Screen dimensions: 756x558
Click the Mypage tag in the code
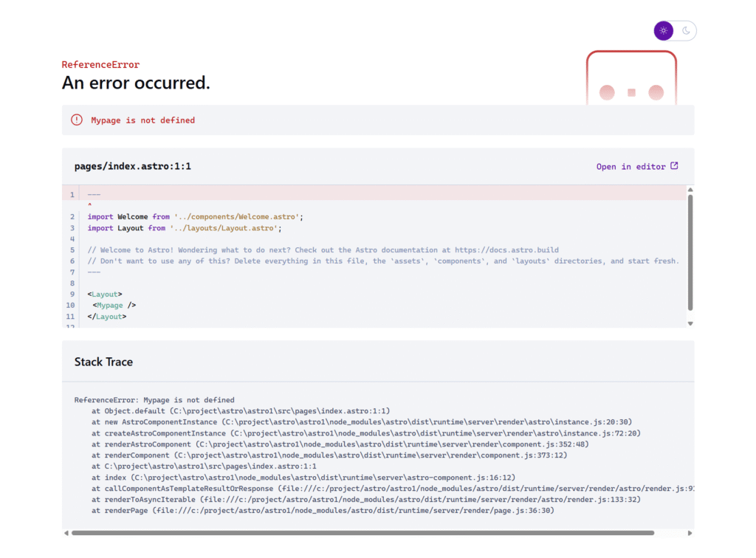tap(110, 306)
